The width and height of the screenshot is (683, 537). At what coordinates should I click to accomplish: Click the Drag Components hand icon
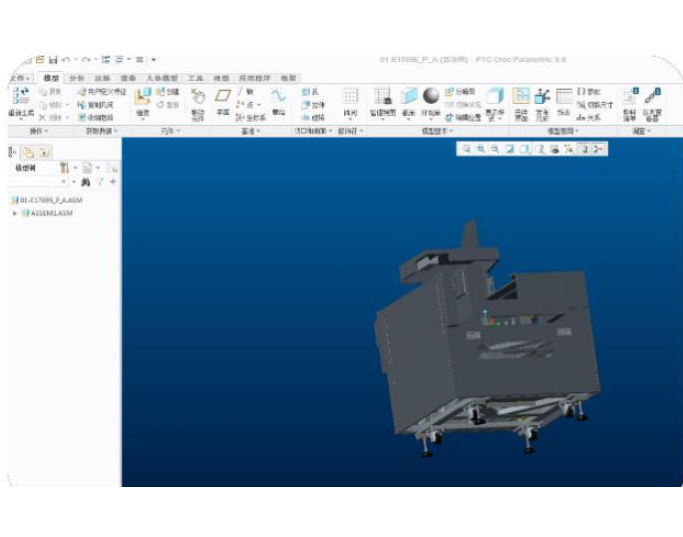(x=197, y=97)
